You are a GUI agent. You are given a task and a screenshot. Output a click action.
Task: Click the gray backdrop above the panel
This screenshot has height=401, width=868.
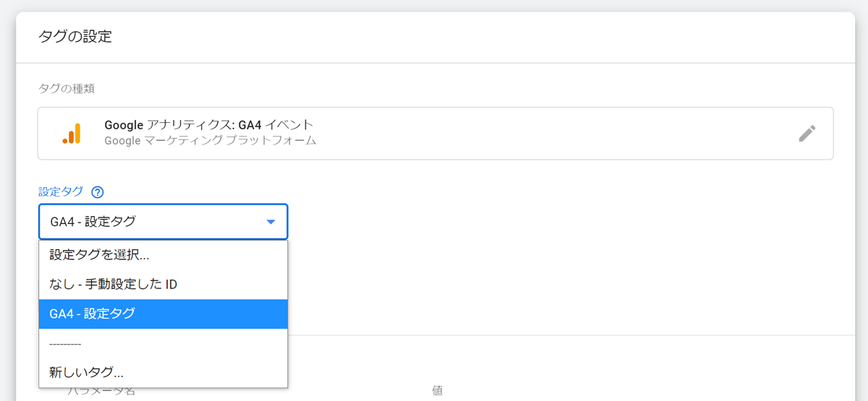coord(434,5)
